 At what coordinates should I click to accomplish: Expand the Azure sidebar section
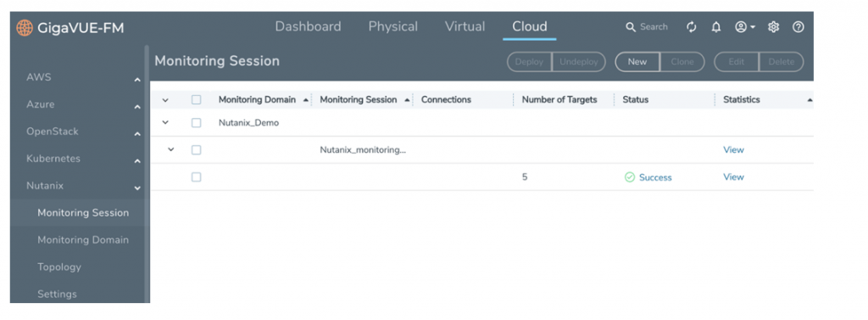point(137,108)
